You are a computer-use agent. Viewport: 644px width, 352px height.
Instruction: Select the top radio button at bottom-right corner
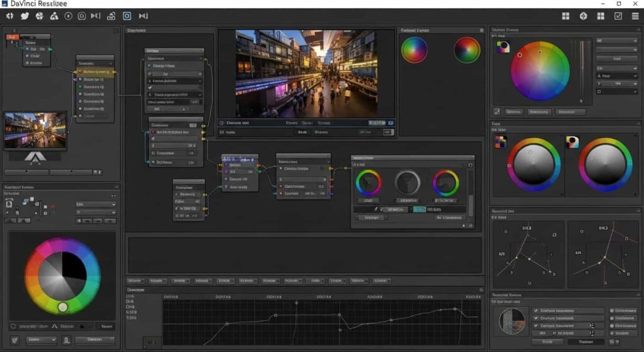611,310
